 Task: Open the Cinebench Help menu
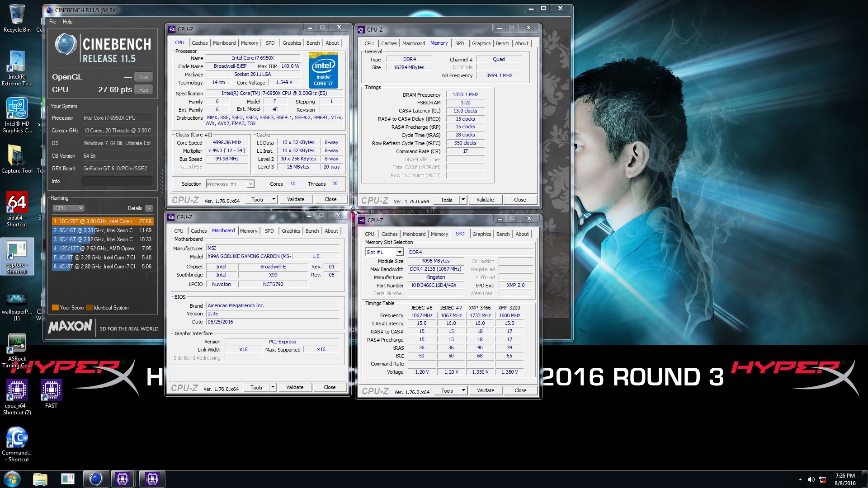[67, 22]
